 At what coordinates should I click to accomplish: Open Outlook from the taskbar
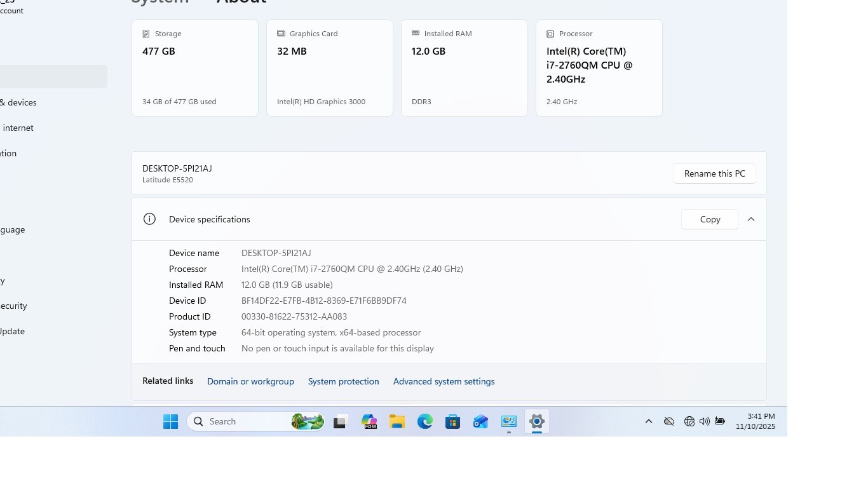point(481,421)
